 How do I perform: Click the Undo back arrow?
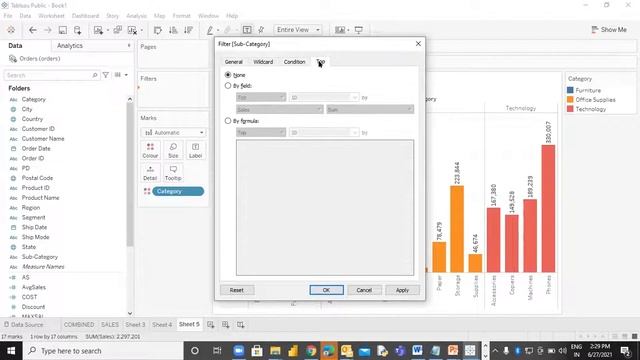[33, 30]
